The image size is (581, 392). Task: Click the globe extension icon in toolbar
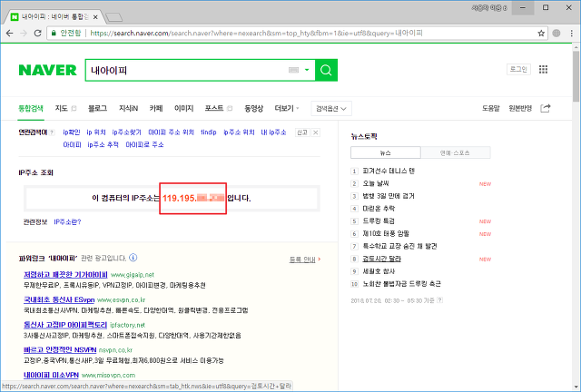point(556,33)
